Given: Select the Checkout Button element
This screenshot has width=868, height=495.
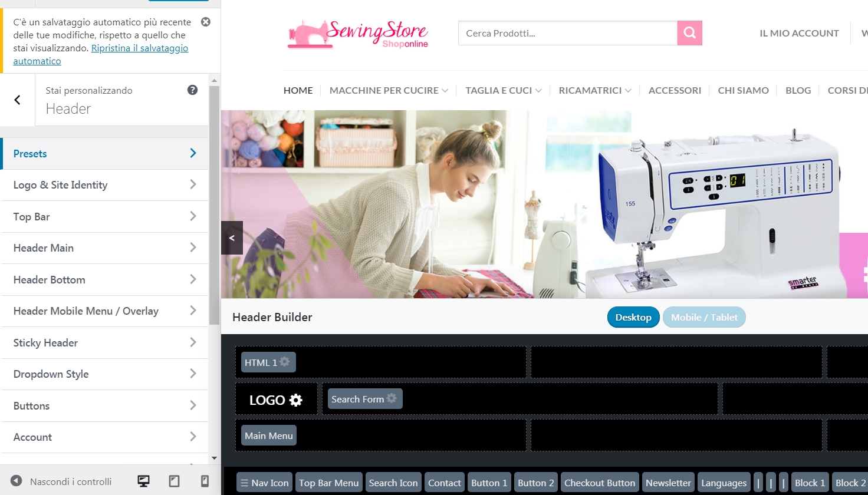Looking at the screenshot, I should click(x=600, y=483).
